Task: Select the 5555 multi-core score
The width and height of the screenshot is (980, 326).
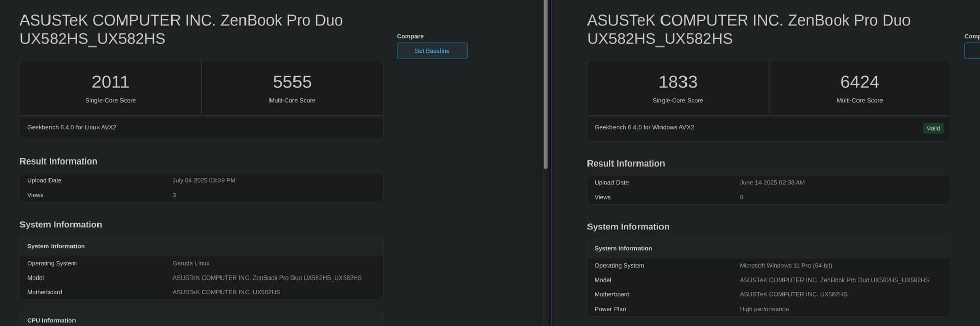Action: pos(292,82)
